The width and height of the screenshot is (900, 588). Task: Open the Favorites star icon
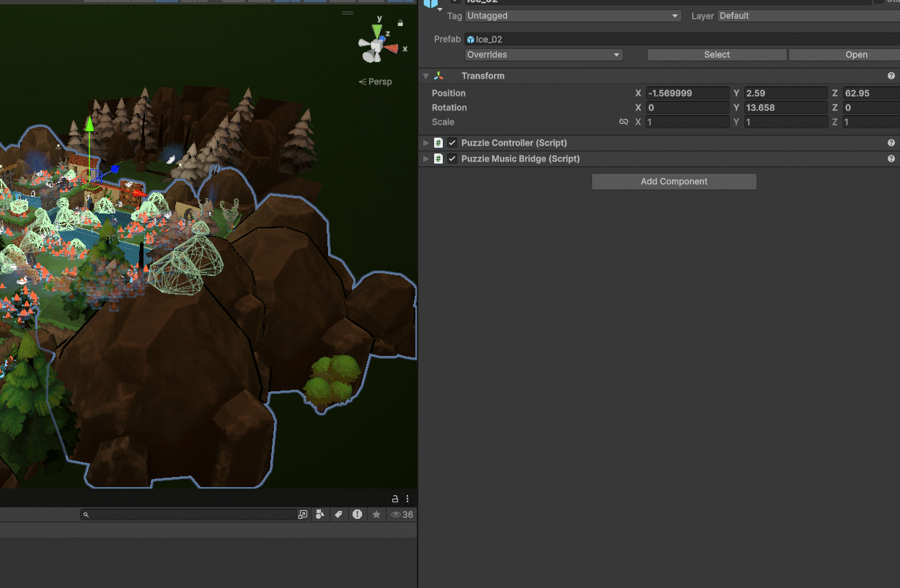[x=376, y=514]
